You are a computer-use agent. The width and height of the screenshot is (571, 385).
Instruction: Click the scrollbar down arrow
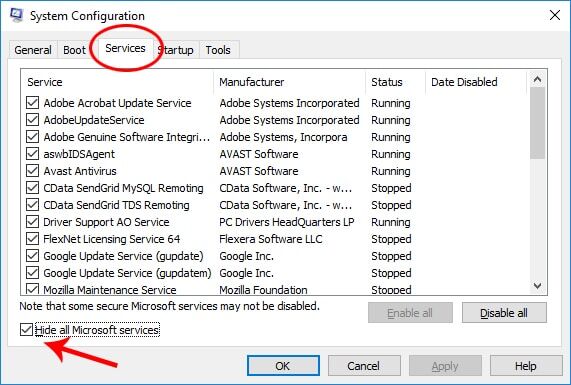pyautogui.click(x=537, y=286)
